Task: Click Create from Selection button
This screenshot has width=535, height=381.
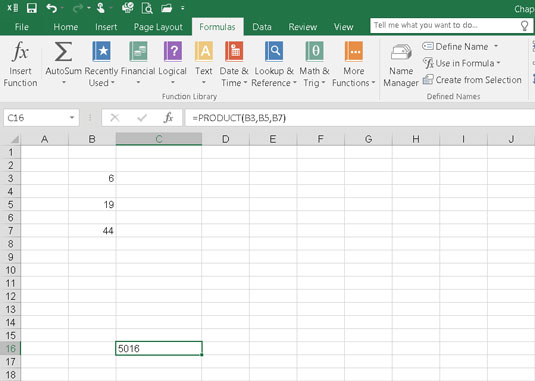Action: click(472, 80)
